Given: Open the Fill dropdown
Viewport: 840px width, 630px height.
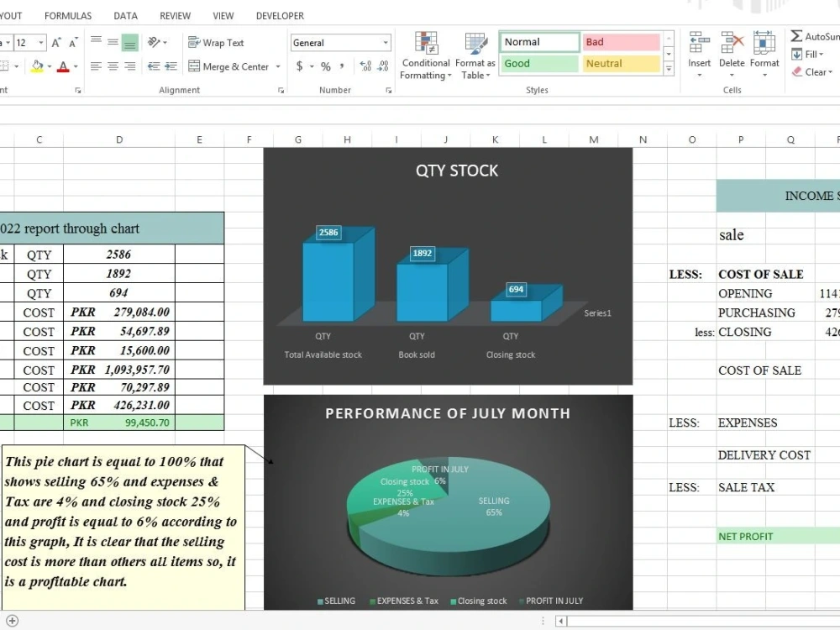Looking at the screenshot, I should click(x=807, y=54).
